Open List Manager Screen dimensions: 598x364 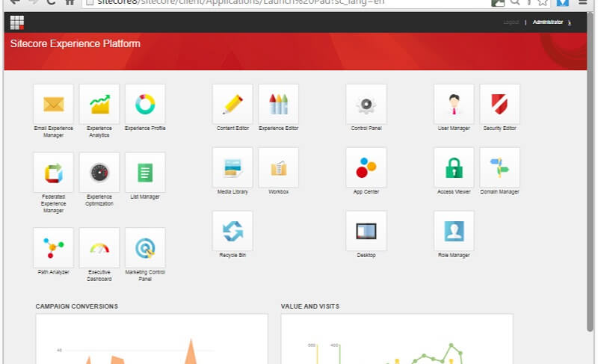click(x=145, y=173)
